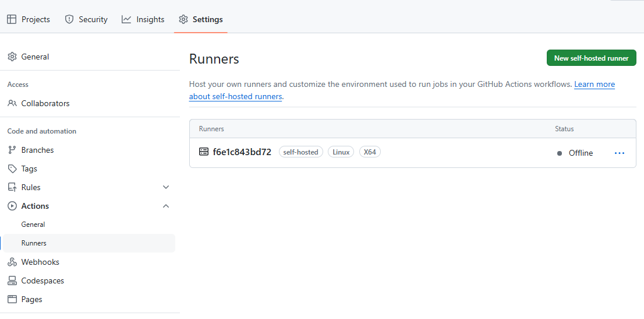Expand the Rules section chevron

click(x=166, y=187)
